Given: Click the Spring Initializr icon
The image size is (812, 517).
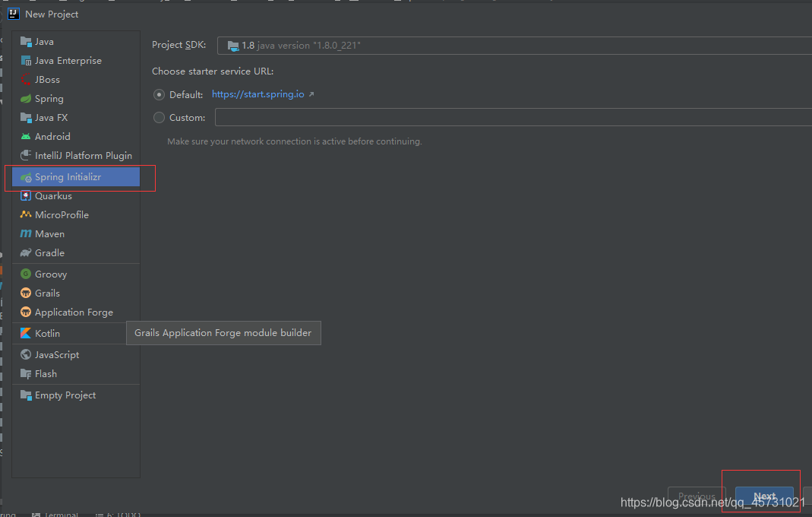Looking at the screenshot, I should [26, 177].
